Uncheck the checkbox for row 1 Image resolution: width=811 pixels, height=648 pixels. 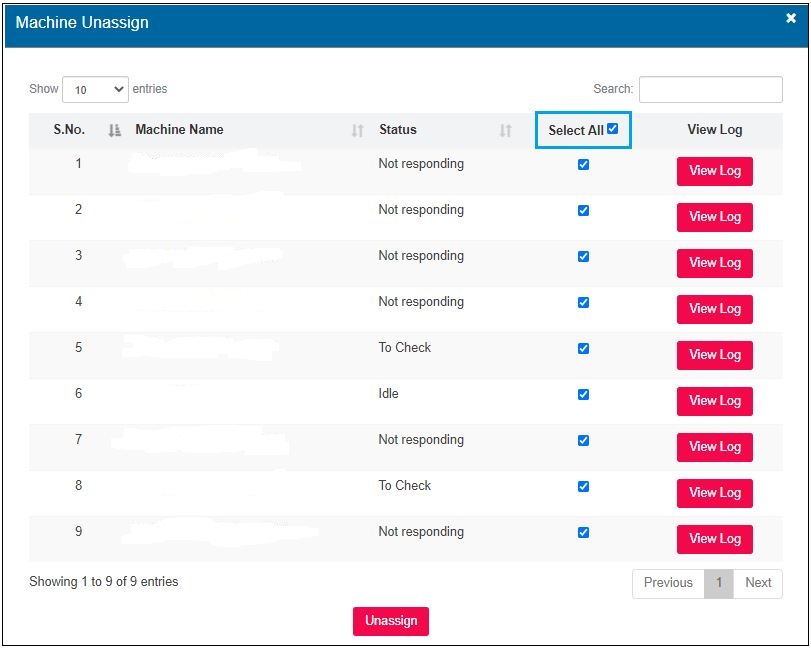tap(583, 165)
